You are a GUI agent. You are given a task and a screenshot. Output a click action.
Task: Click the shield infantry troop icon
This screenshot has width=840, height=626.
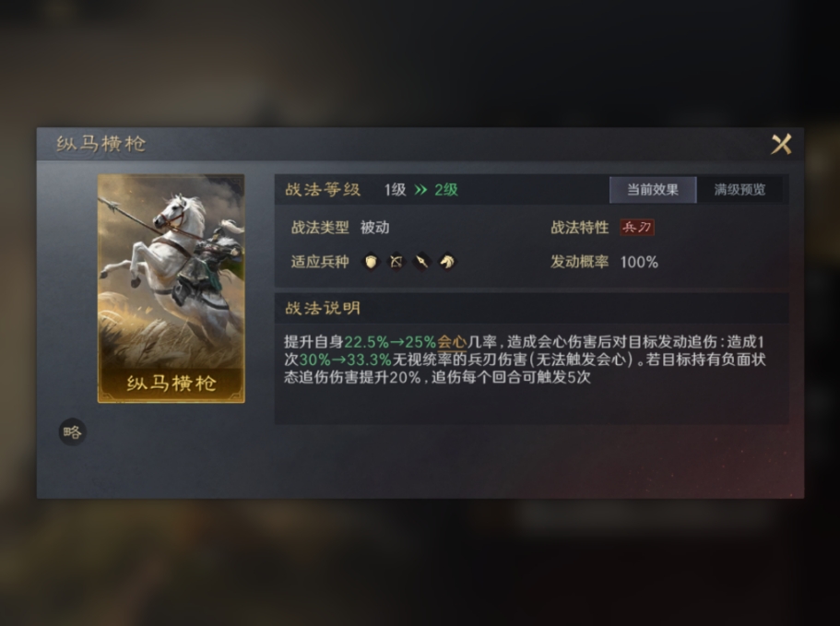point(370,261)
